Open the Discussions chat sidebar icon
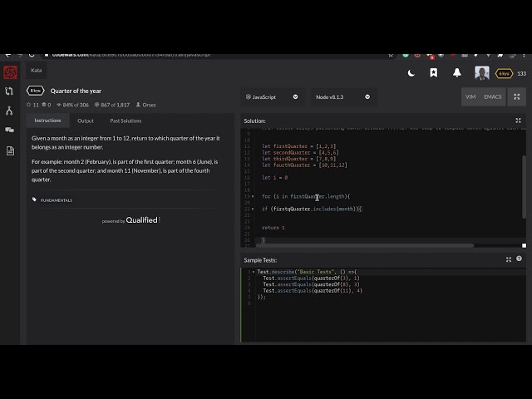 [x=9, y=130]
